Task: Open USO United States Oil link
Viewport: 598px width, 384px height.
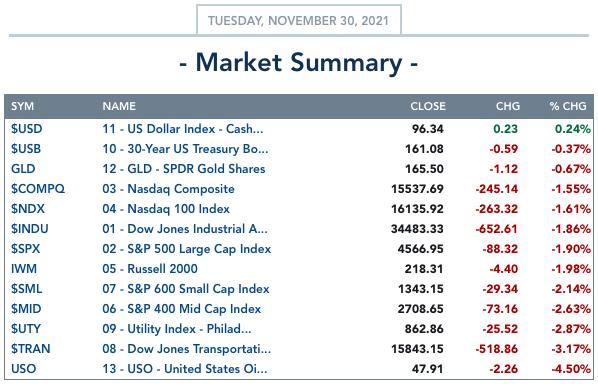Action: [185, 369]
